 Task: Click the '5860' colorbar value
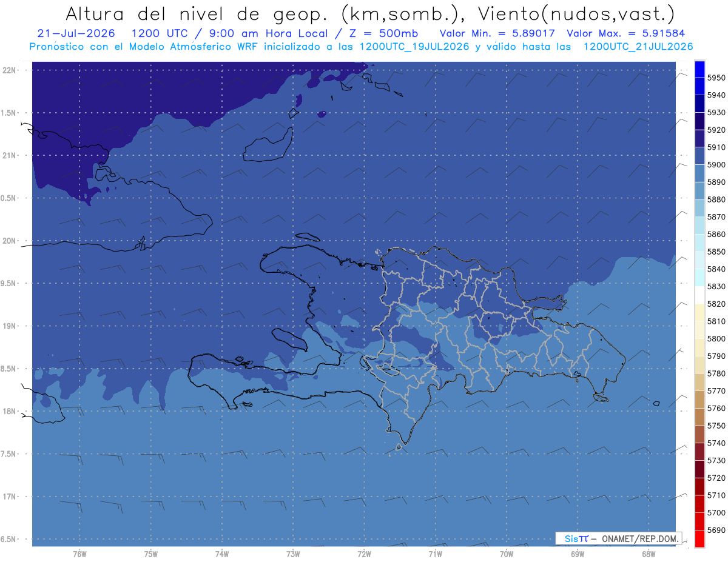(716, 234)
